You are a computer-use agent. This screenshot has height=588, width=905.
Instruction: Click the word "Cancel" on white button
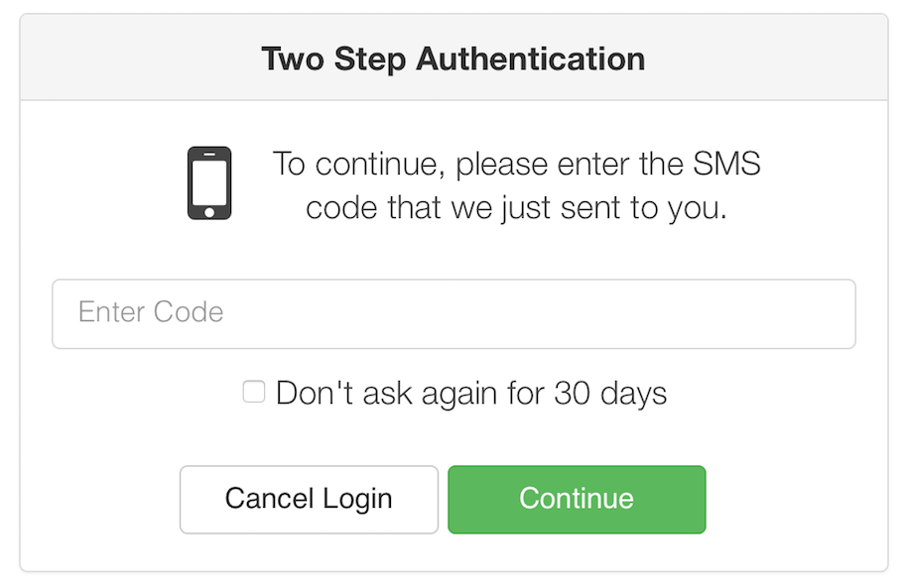[270, 499]
